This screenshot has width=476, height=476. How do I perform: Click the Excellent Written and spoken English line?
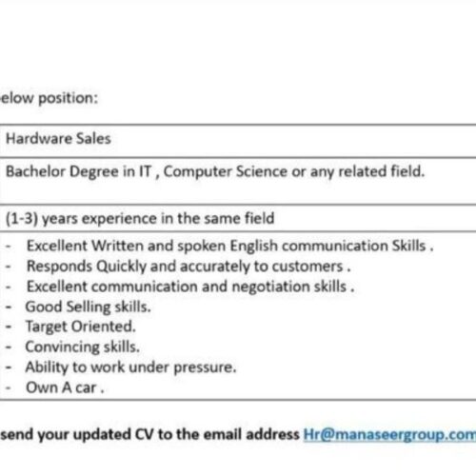point(229,246)
